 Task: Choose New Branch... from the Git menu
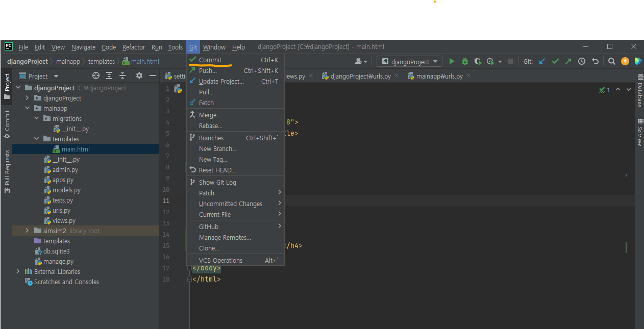[235, 148]
